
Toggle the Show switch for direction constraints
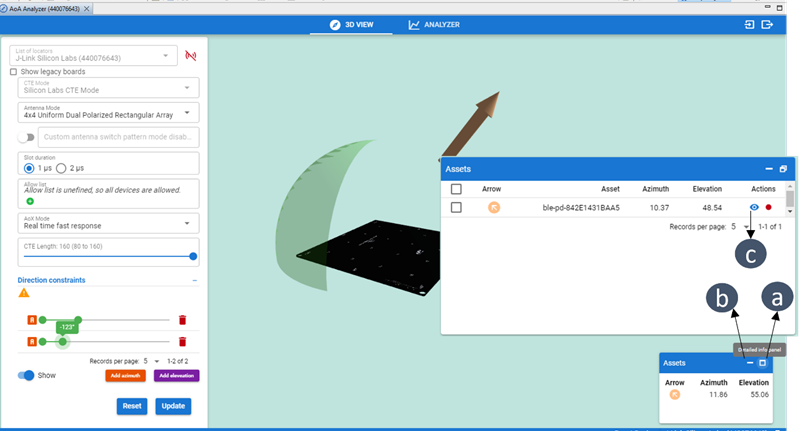(x=26, y=375)
